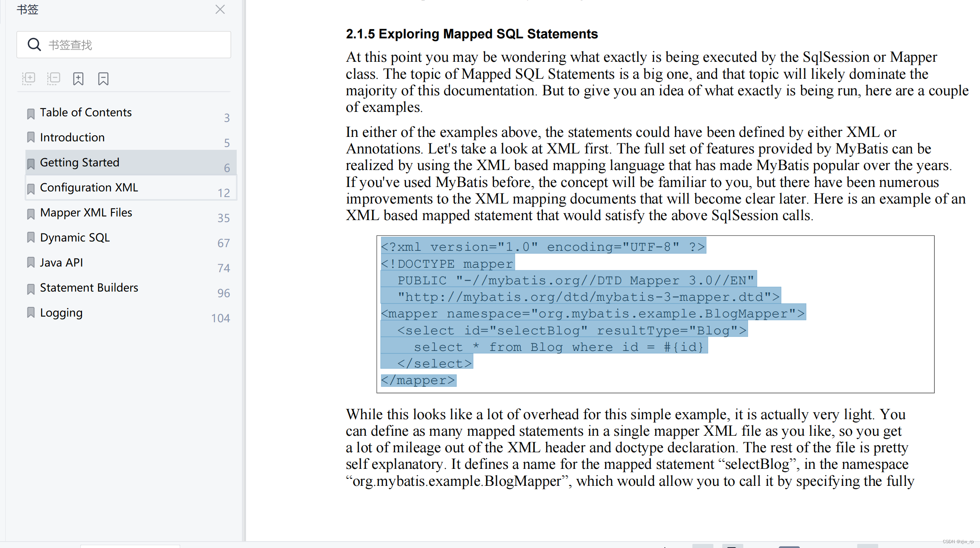980x548 pixels.
Task: Select the Getting Started bookmark
Action: pyautogui.click(x=80, y=162)
